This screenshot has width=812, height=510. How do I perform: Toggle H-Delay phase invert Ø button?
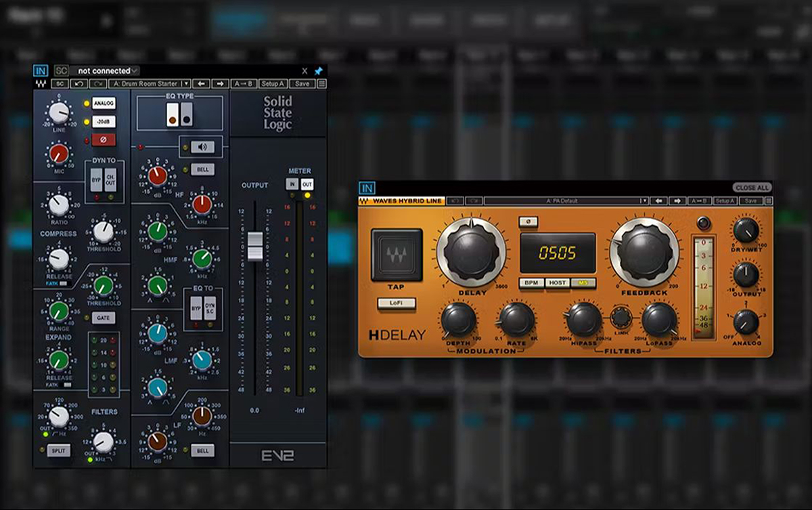pos(528,221)
